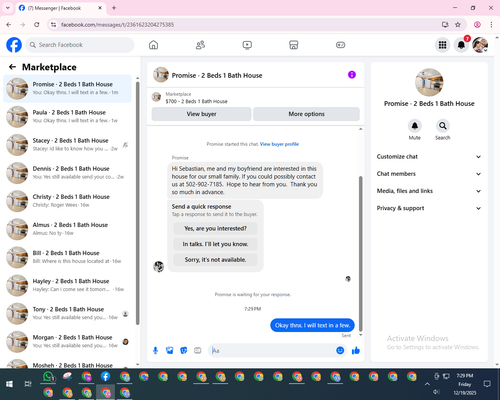Open Facebook app icon in taskbar
The height and width of the screenshot is (400, 500).
click(x=106, y=377)
